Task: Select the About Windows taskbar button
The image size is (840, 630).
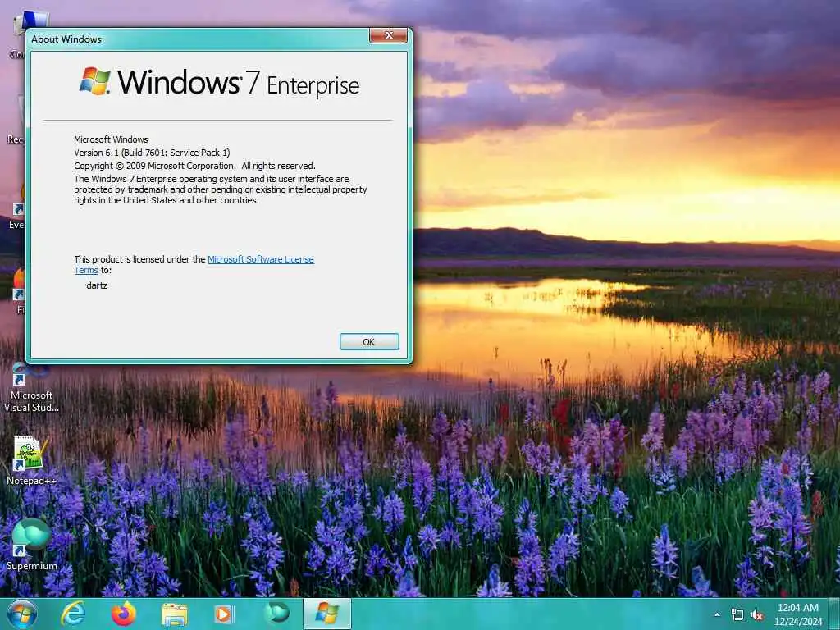Action: click(x=326, y=614)
